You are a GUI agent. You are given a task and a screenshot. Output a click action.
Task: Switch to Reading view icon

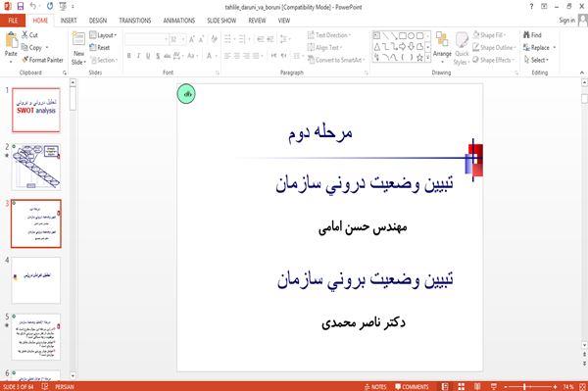click(x=477, y=386)
